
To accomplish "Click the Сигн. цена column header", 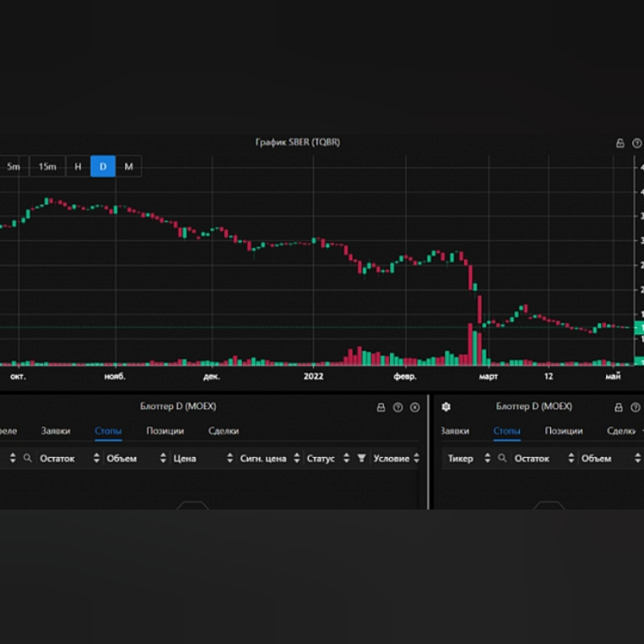I will pos(263,459).
